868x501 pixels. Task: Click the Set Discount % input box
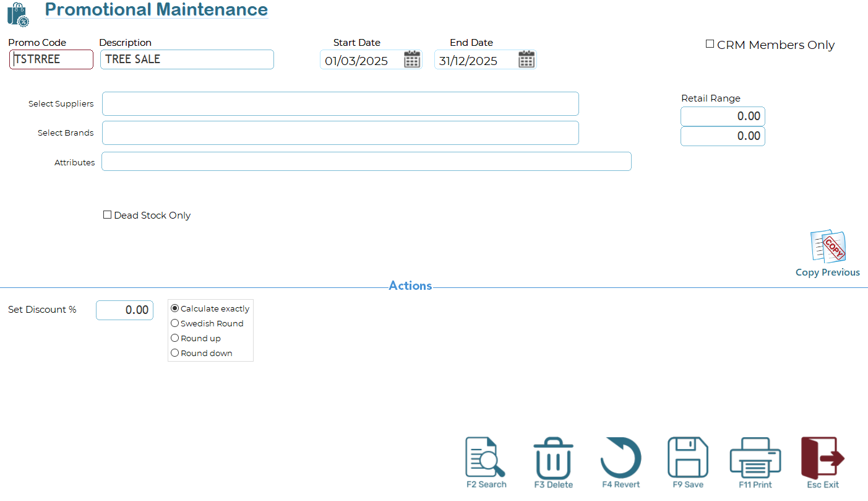[x=124, y=310]
